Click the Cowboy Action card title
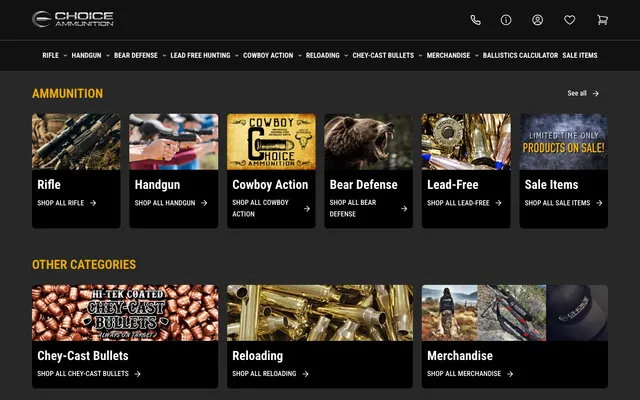Screen dimensions: 640x400 pyautogui.click(x=270, y=184)
